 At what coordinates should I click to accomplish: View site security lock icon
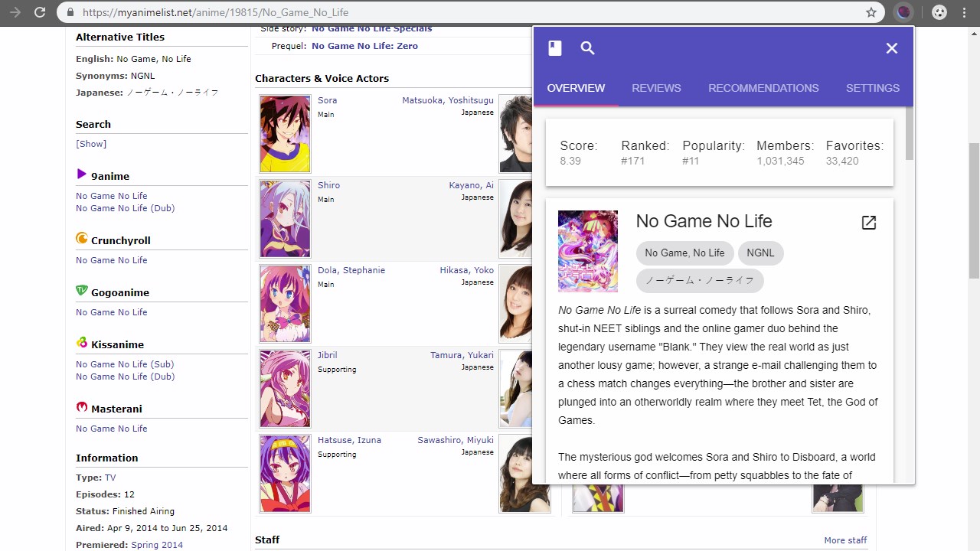coord(70,12)
